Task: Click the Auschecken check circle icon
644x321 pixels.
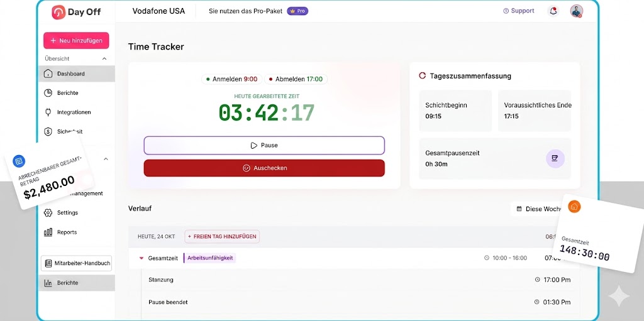Action: [x=247, y=168]
